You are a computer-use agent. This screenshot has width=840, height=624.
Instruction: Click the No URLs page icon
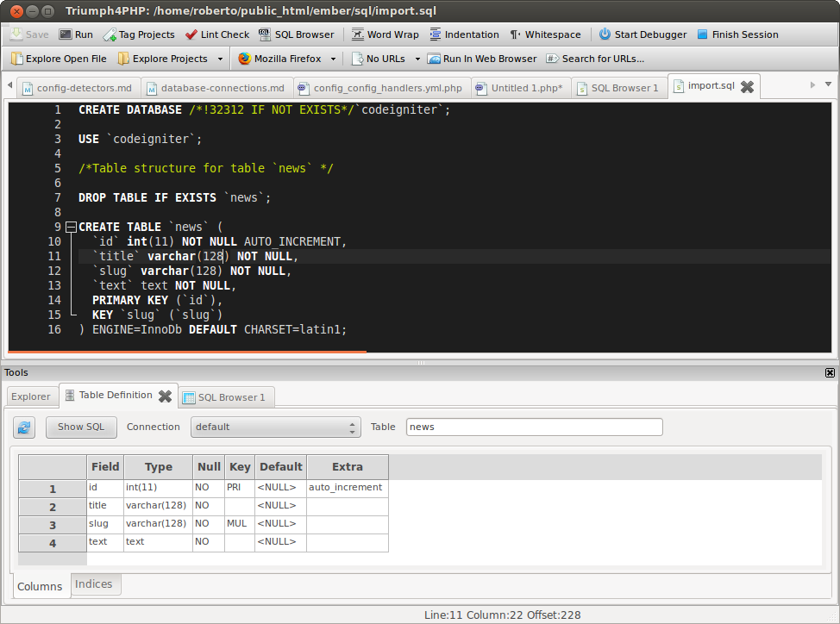357,59
